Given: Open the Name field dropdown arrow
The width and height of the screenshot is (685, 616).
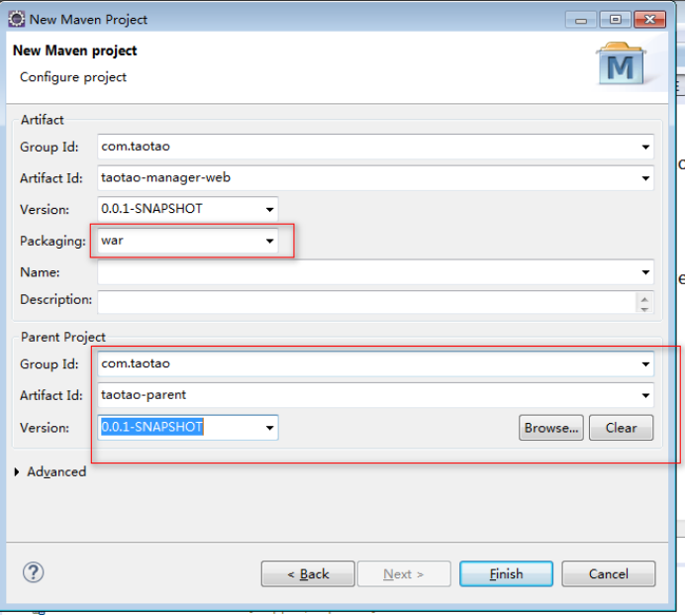Looking at the screenshot, I should (645, 272).
